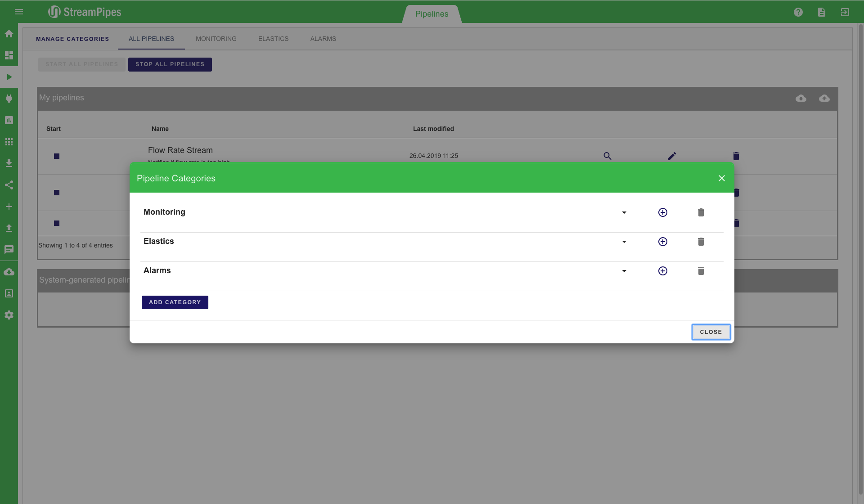Click the plus-circle icon for Alarms
The image size is (864, 504).
662,271
